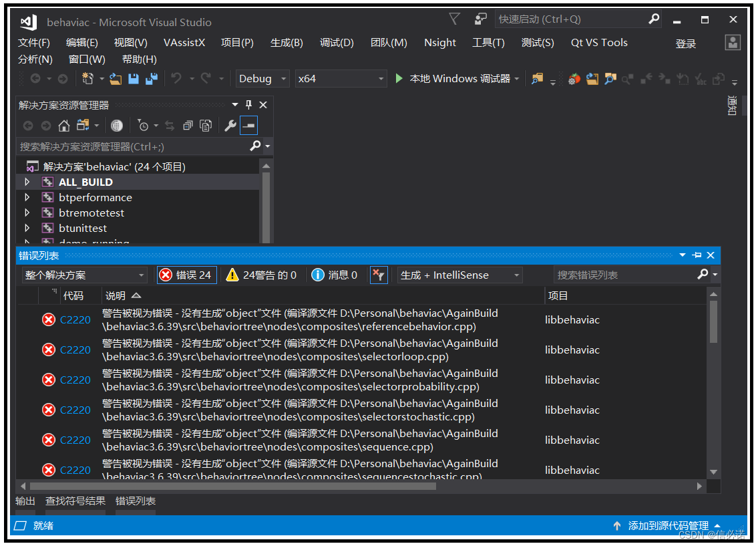Toggle the build-only errors filter button
756x546 pixels.
click(x=379, y=275)
